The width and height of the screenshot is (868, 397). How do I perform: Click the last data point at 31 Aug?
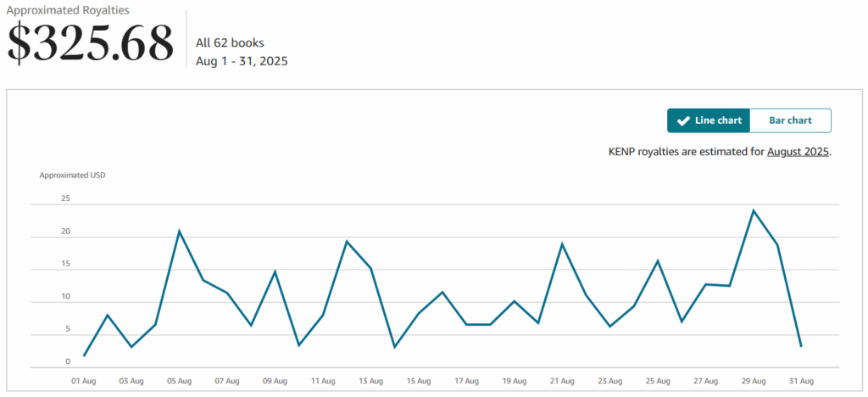(x=801, y=346)
